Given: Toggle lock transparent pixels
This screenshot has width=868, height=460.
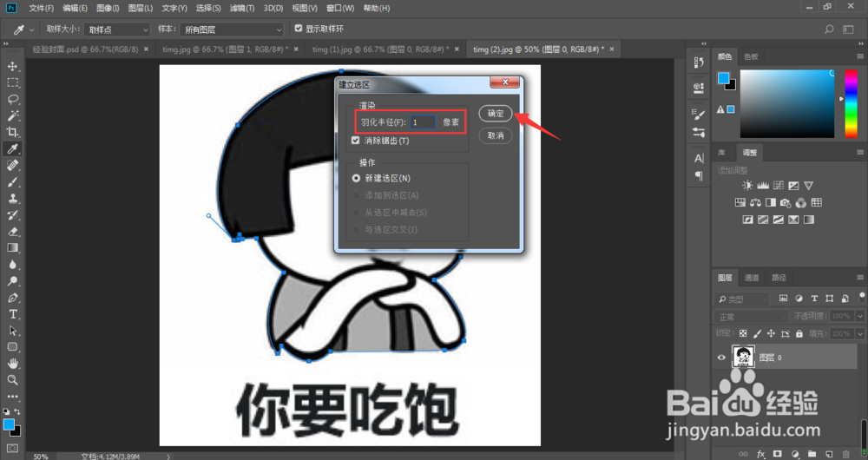Looking at the screenshot, I should [x=743, y=334].
